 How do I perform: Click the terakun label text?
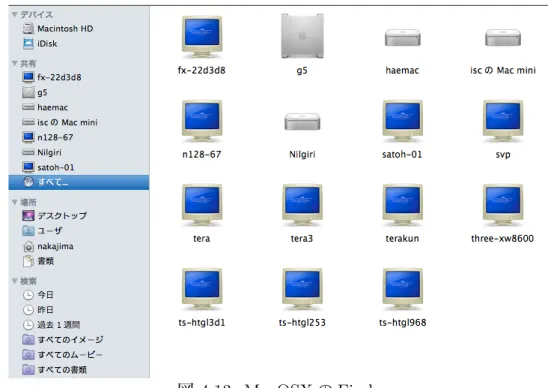point(402,238)
